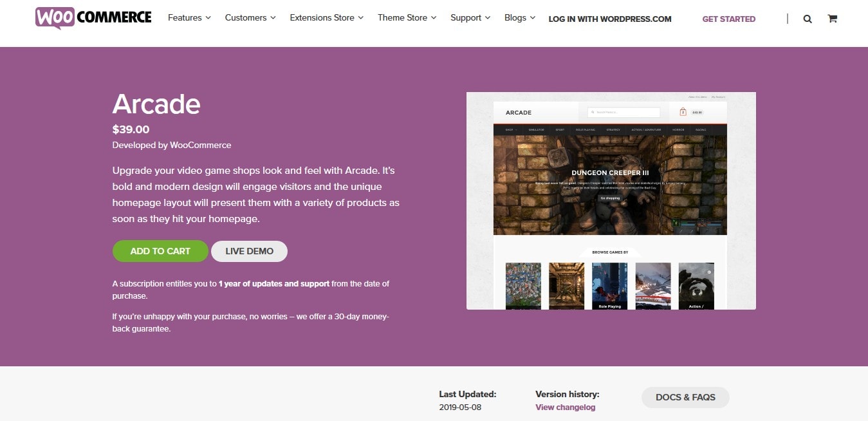Image resolution: width=868 pixels, height=421 pixels.
Task: Click the Arcade theme preview screenshot
Action: coord(611,201)
